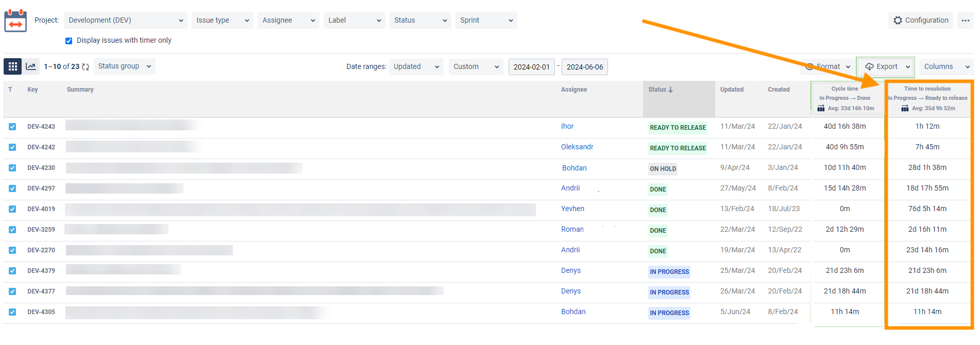Open the Label filter dropdown
980x345 pixels.
(x=354, y=21)
